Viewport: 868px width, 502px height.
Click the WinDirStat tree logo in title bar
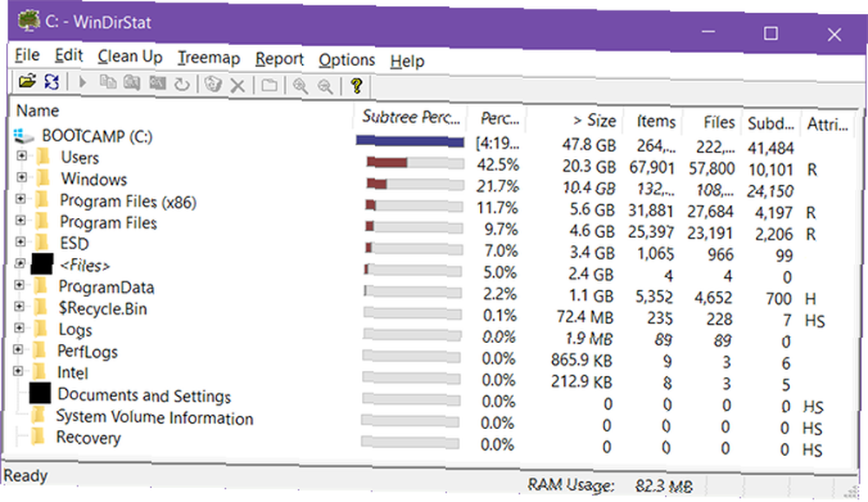tap(29, 21)
